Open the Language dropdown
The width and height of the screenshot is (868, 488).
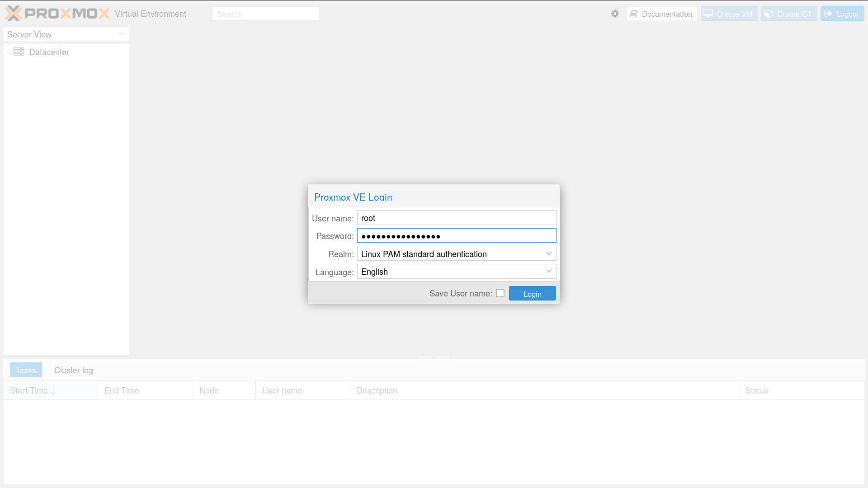549,271
